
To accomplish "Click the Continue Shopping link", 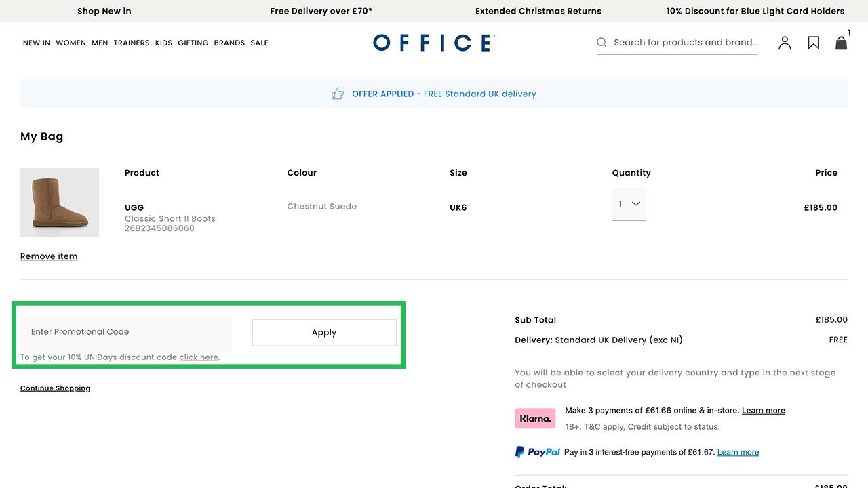I will click(55, 388).
